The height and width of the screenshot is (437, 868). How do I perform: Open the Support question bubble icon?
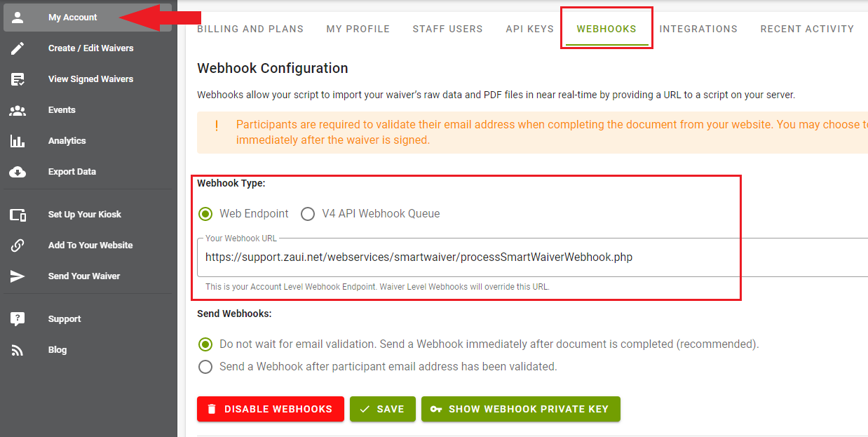(18, 319)
